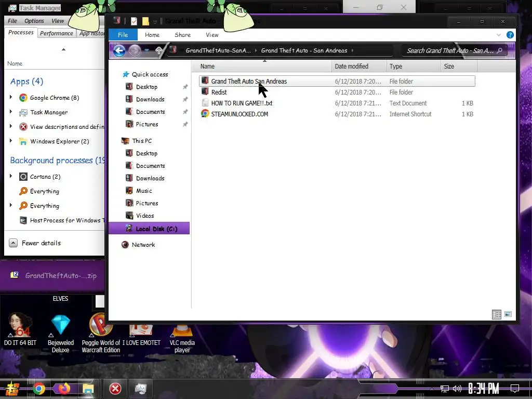Screen dimensions: 532x399
Task: Open pinned Documents under Quick access
Action: [x=150, y=112]
